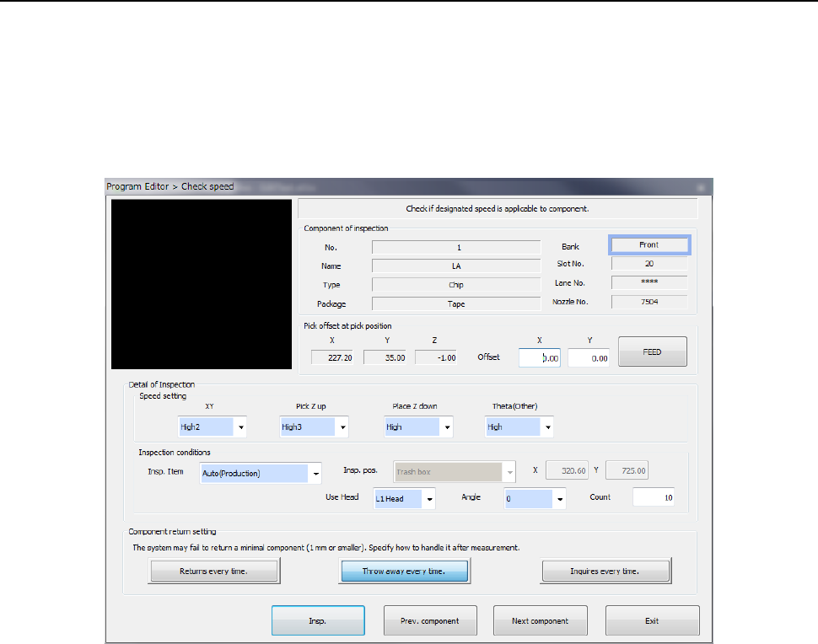Open the Insp. Item Auto(Production) dropdown
The height and width of the screenshot is (644, 818).
[261, 473]
